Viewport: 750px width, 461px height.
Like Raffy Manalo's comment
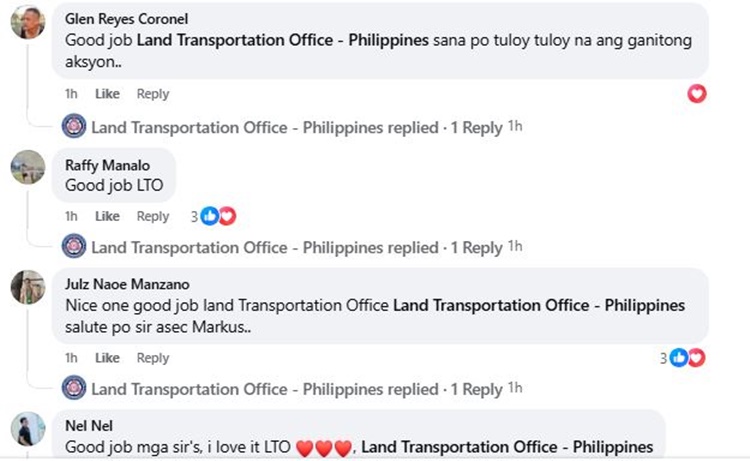[107, 216]
